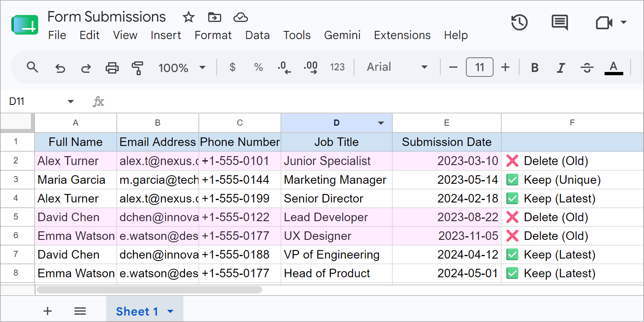The image size is (644, 322).
Task: Select column E header
Action: (447, 123)
